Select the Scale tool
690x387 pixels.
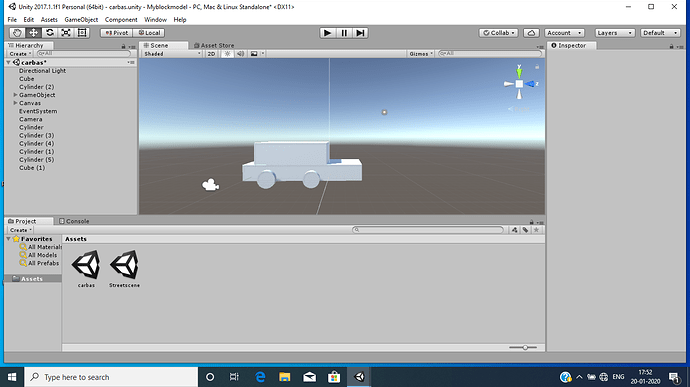click(66, 33)
